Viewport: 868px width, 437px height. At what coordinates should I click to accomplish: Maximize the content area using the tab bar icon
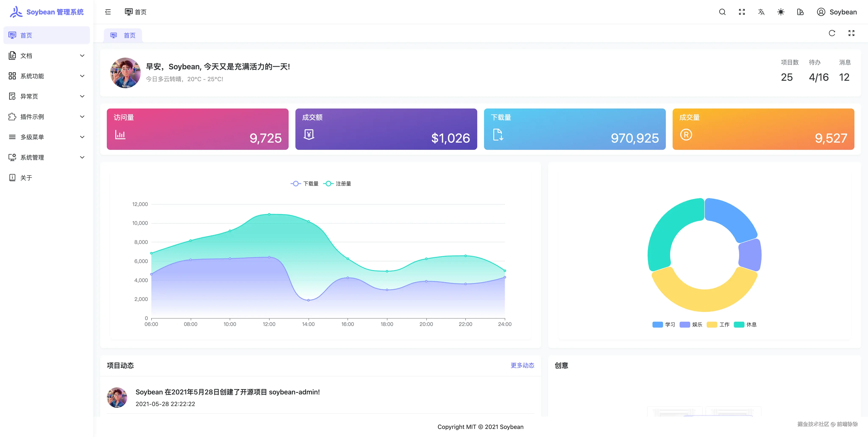pyautogui.click(x=851, y=33)
